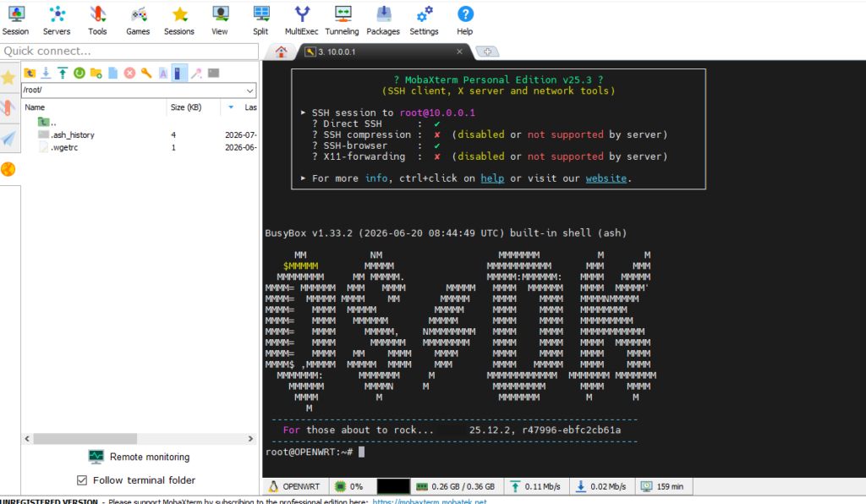This screenshot has width=866, height=504.
Task: Open the Packages manager icon
Action: coord(383,20)
